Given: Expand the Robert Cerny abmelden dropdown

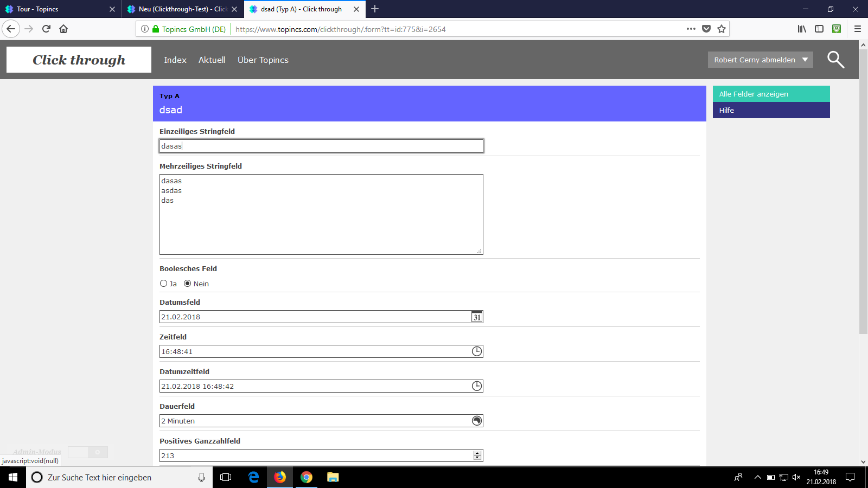Looking at the screenshot, I should tap(805, 60).
